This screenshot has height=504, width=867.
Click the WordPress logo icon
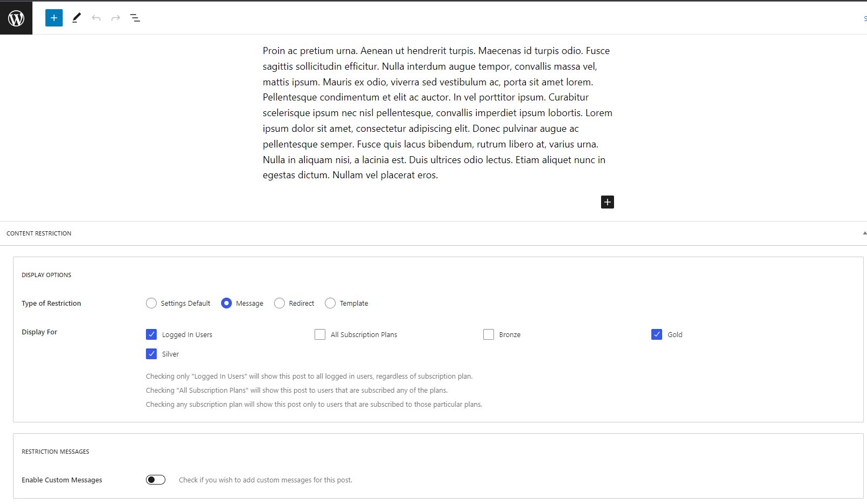click(x=16, y=18)
